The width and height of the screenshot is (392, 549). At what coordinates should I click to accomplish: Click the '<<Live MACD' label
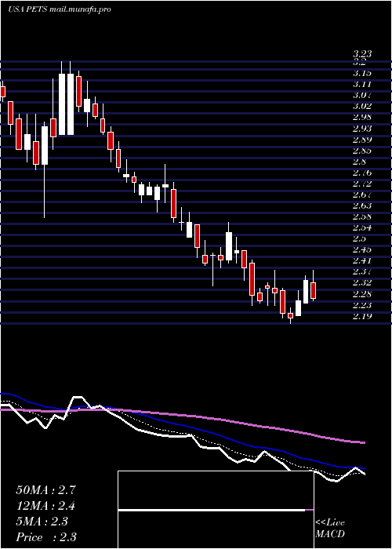pos(330,529)
